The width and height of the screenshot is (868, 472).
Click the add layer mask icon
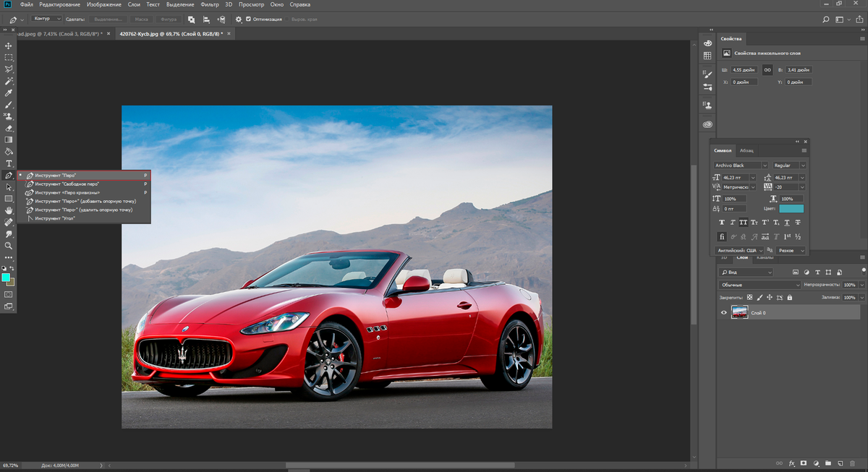804,463
